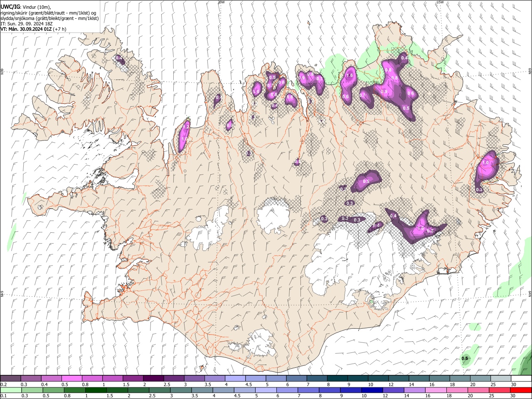Viewport: 532px width, 399px height.
Task: Click the "slydda/snjókoma (grátt/bleikt/grænt - mm/1klst)" line
Action: (49, 18)
